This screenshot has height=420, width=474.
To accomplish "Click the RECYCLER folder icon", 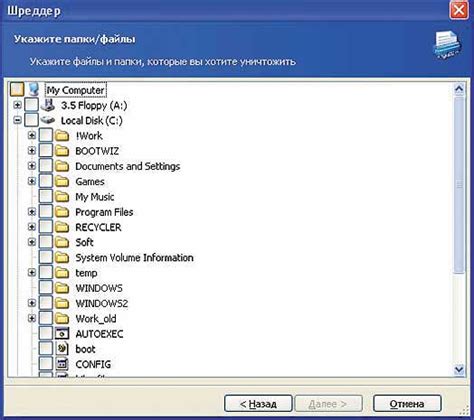I will (x=62, y=227).
